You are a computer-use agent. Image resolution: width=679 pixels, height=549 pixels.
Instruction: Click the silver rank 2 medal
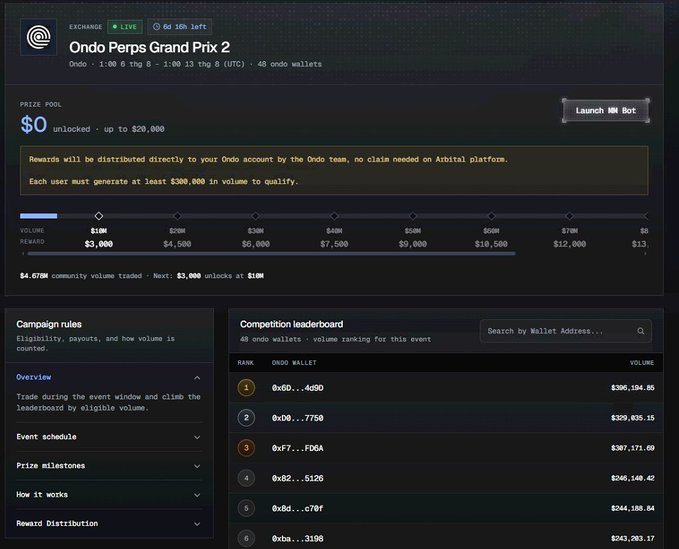click(x=246, y=418)
